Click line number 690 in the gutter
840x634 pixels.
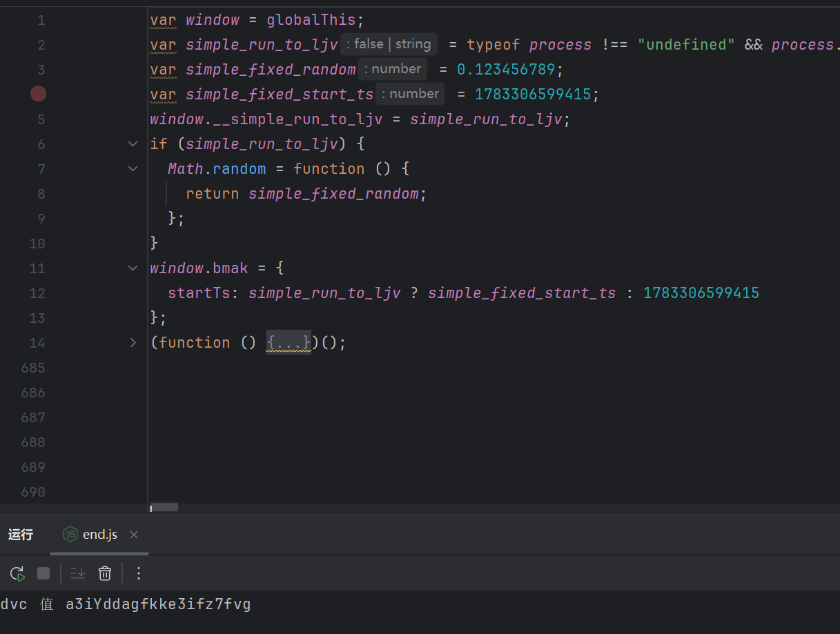tap(33, 492)
